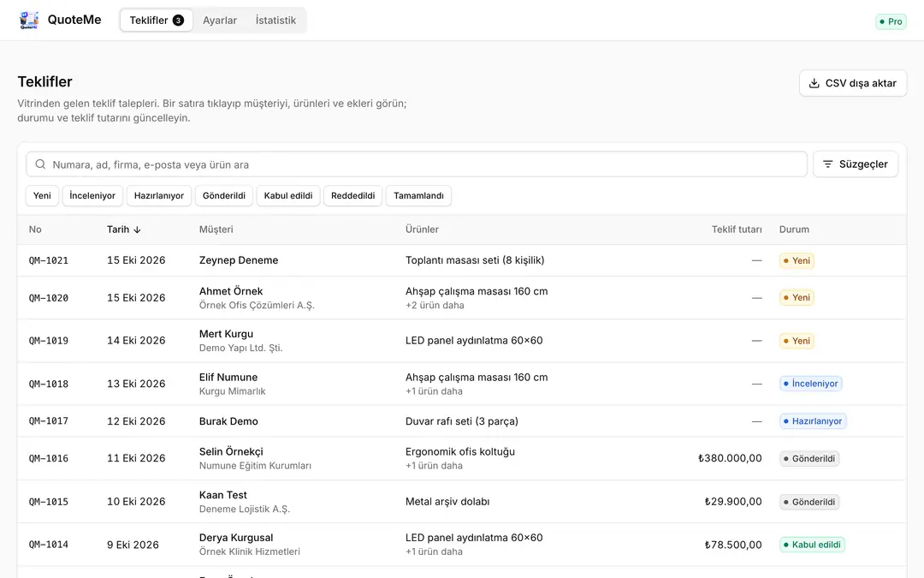
Task: Click the Tarih sort arrow icon
Action: pyautogui.click(x=137, y=230)
